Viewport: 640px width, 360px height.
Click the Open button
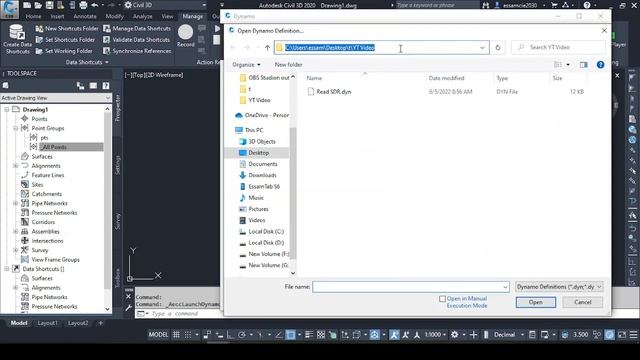536,302
